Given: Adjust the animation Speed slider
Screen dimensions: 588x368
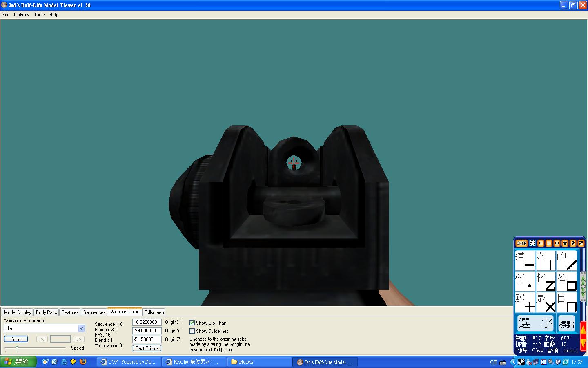Looking at the screenshot, I should pos(17,348).
